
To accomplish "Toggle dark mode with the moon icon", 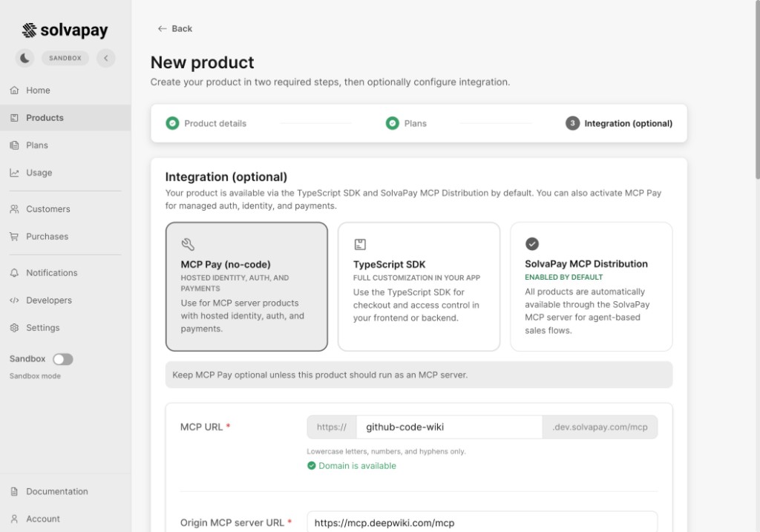I will [x=24, y=57].
